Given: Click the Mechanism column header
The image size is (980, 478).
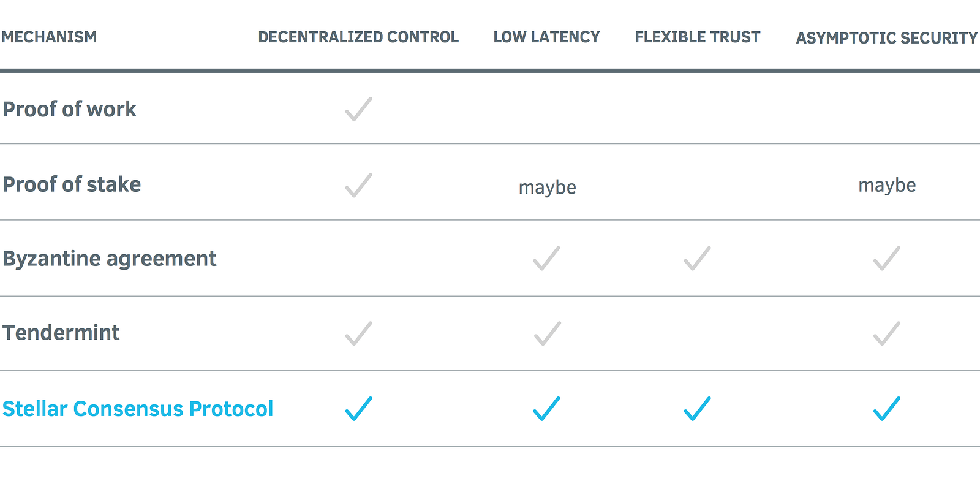Looking at the screenshot, I should click(x=49, y=37).
